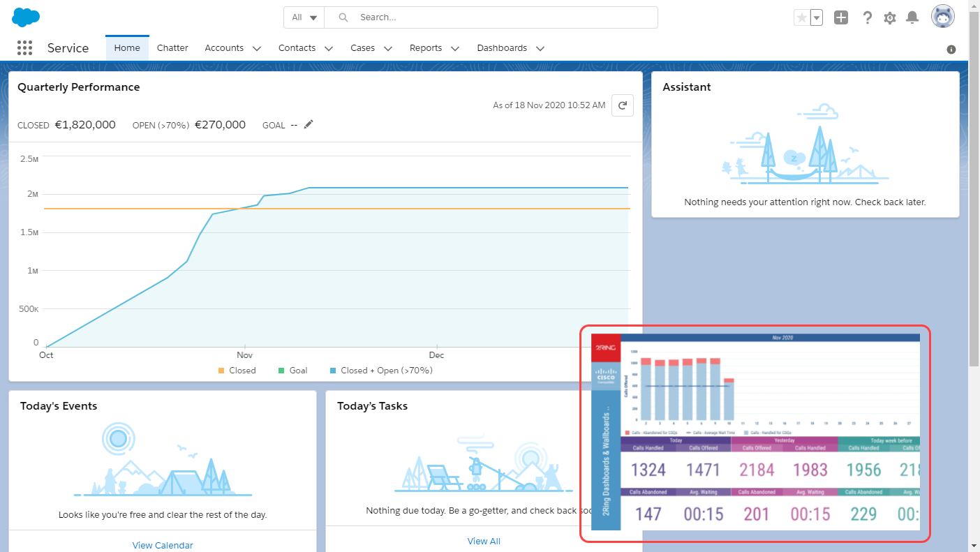Switch to the Chatter tab
Screen dimensions: 980x552
172,48
